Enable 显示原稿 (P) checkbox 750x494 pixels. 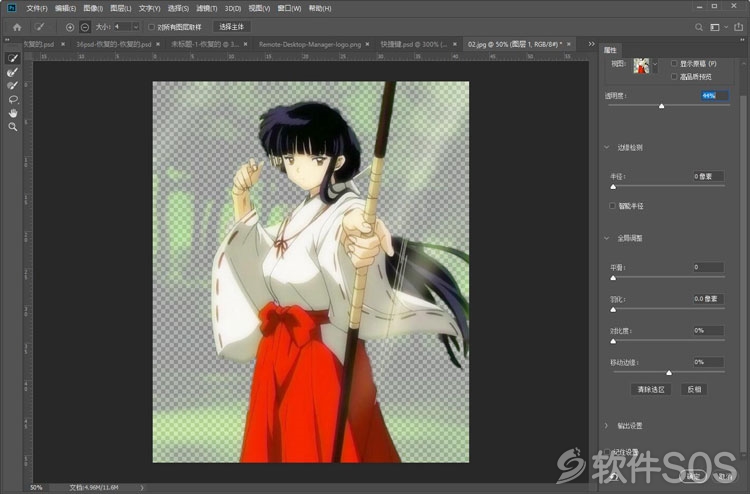[674, 64]
